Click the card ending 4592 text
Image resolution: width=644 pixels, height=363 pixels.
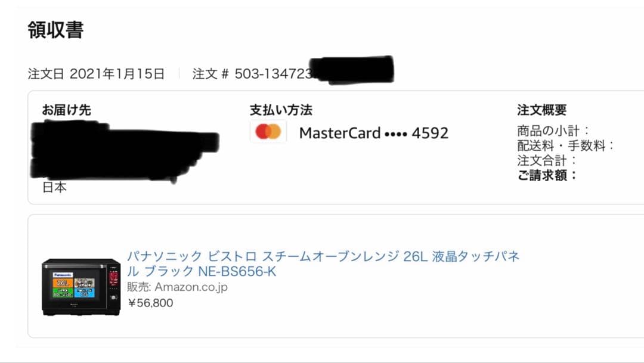click(x=374, y=133)
